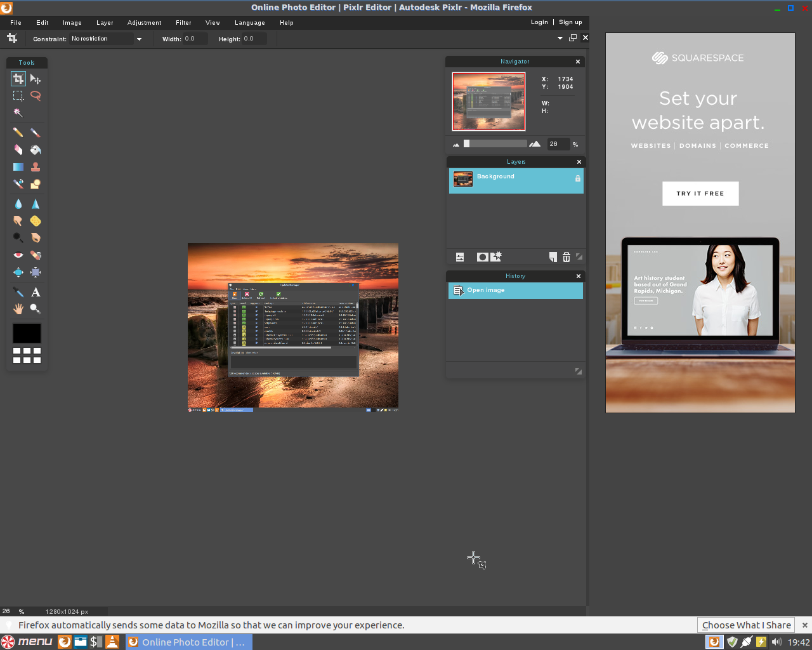Select the Gradient tool
Viewport: 812px width, 650px height.
tap(18, 167)
